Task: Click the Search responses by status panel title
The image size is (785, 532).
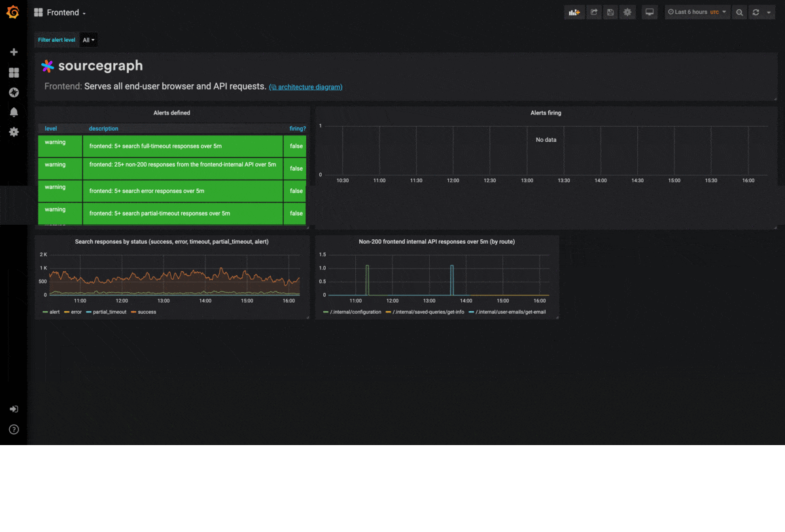Action: pyautogui.click(x=172, y=242)
